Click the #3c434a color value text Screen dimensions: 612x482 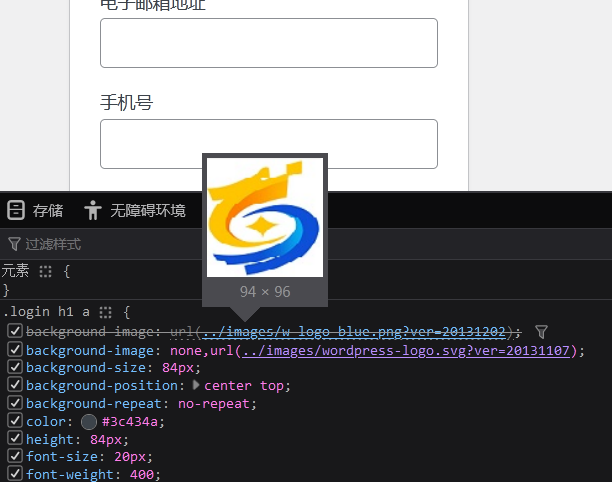(130, 422)
